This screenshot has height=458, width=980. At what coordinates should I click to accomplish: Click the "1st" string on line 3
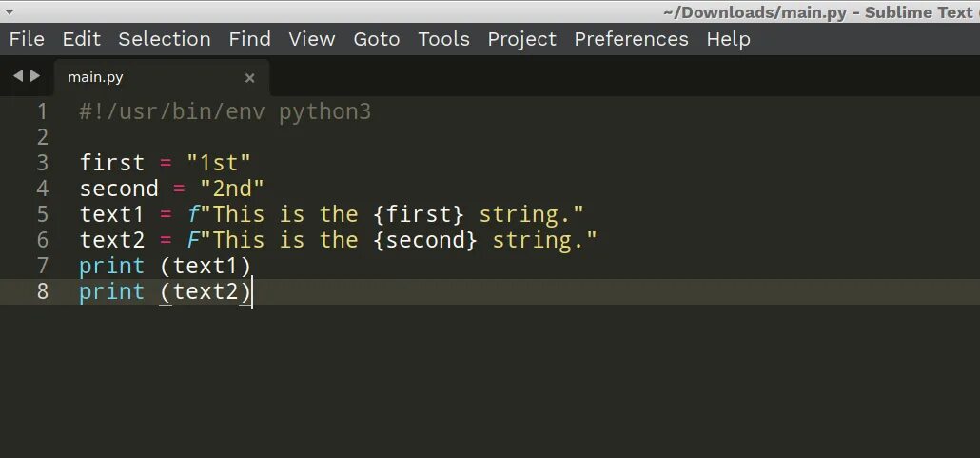(219, 163)
